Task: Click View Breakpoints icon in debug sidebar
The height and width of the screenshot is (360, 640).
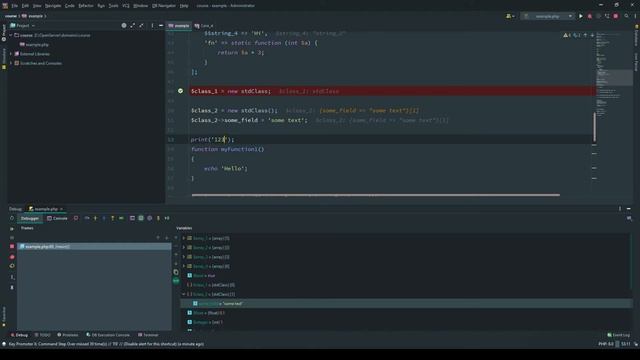Action: point(12,257)
